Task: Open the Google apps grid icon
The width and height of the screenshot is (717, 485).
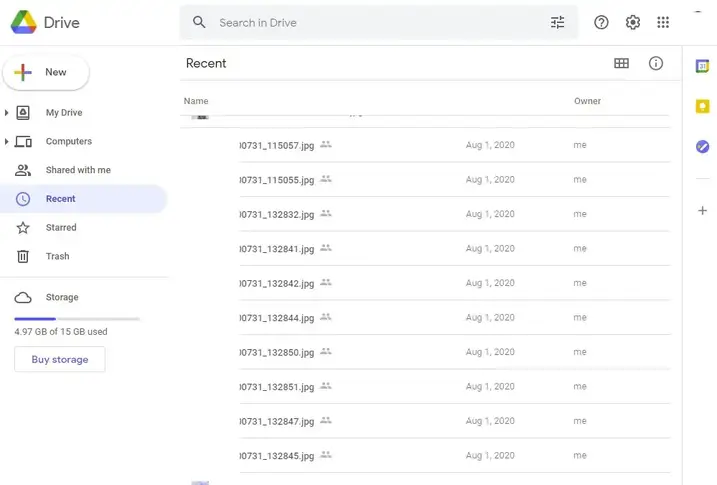Action: tap(663, 22)
